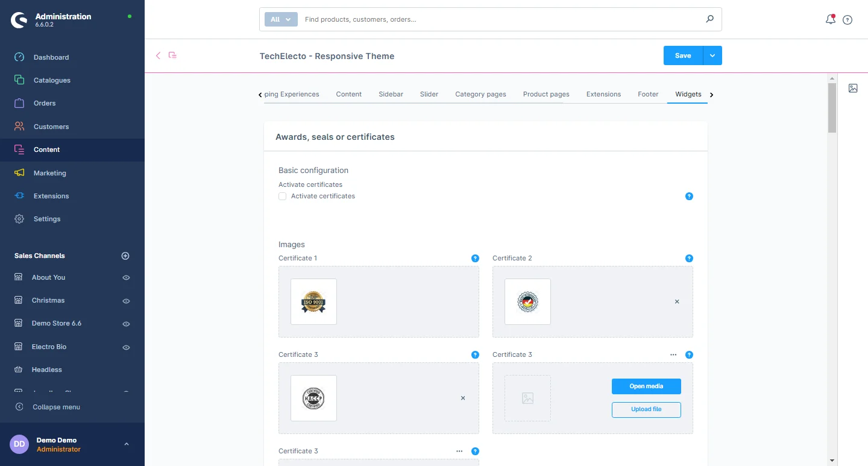
Task: Expand the Save button dropdown arrow
Action: pyautogui.click(x=712, y=55)
